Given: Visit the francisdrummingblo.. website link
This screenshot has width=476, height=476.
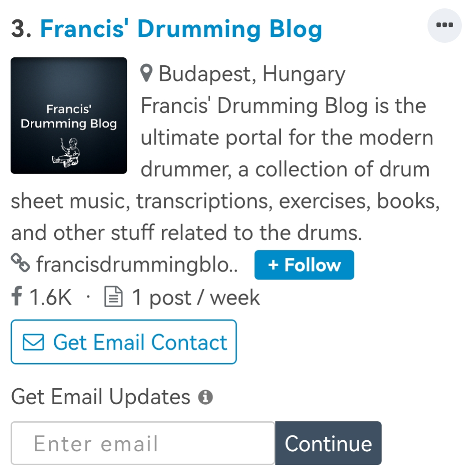Looking at the screenshot, I should (x=137, y=265).
